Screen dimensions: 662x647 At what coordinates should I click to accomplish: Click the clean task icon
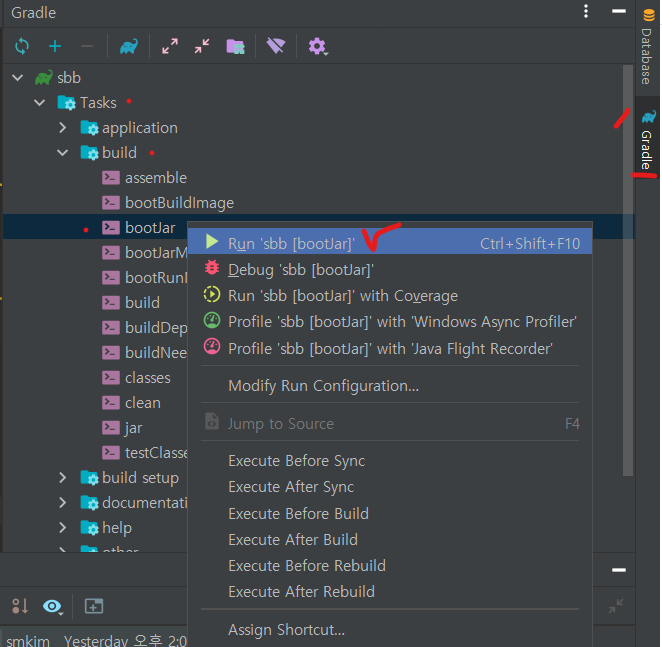coord(111,403)
